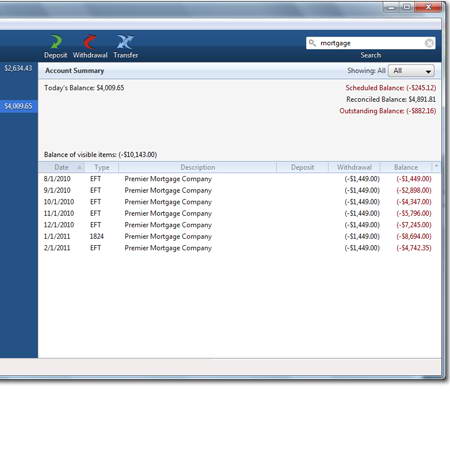
Task: Click the Reconciled Balance line
Action: (x=391, y=99)
